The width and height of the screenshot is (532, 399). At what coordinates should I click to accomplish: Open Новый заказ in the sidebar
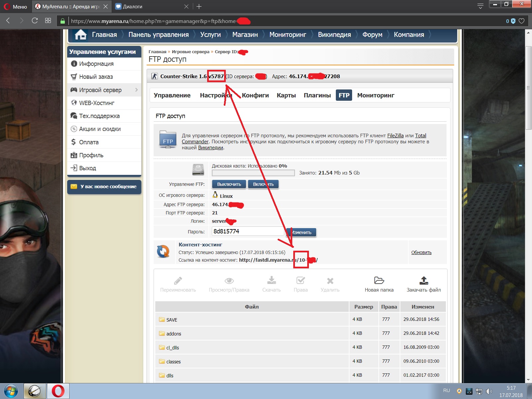(x=104, y=77)
